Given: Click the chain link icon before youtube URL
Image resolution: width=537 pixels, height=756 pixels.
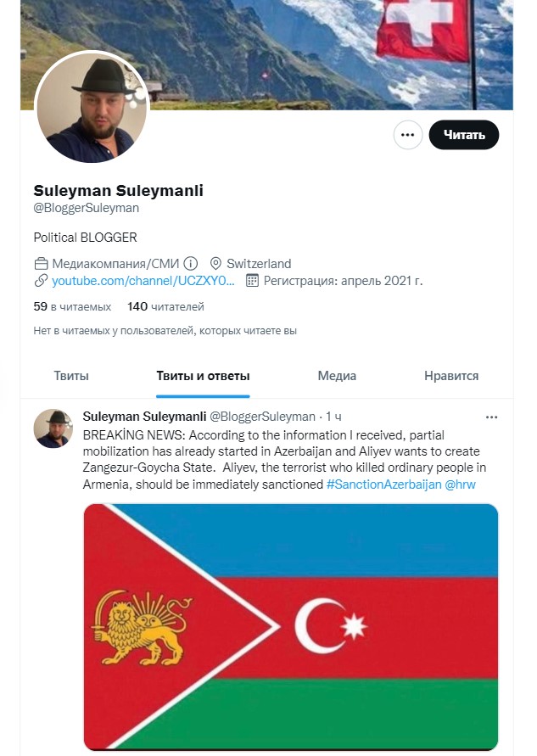Looking at the screenshot, I should (41, 281).
